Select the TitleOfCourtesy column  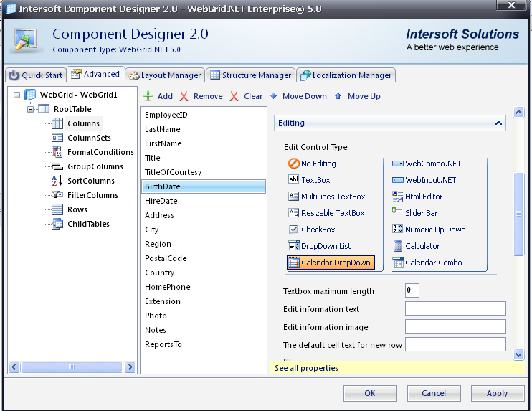pyautogui.click(x=203, y=172)
